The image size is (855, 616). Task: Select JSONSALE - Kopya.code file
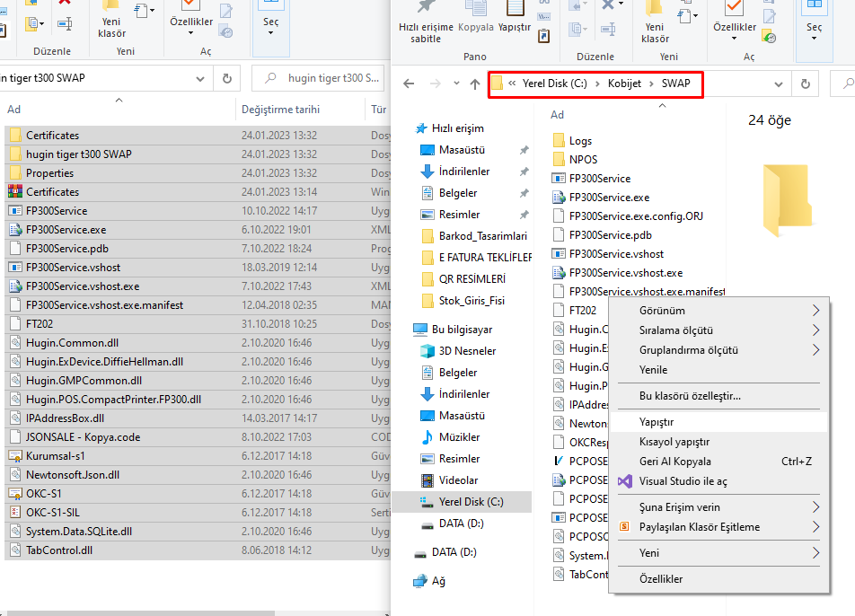[x=83, y=437]
